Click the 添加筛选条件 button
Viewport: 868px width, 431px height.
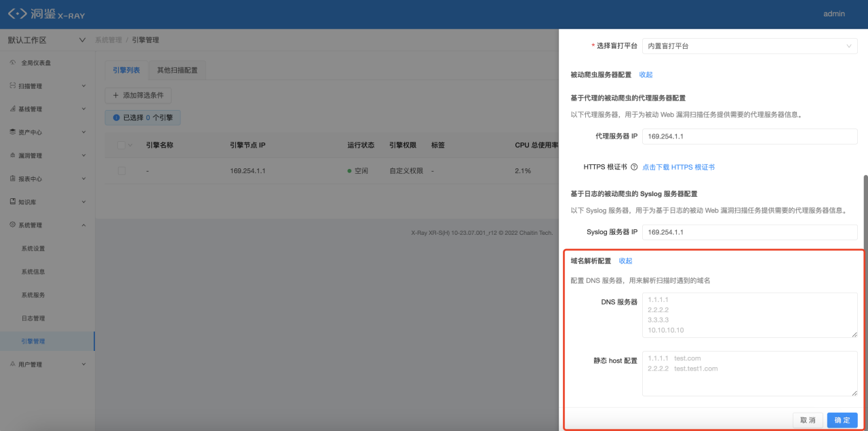(x=138, y=96)
